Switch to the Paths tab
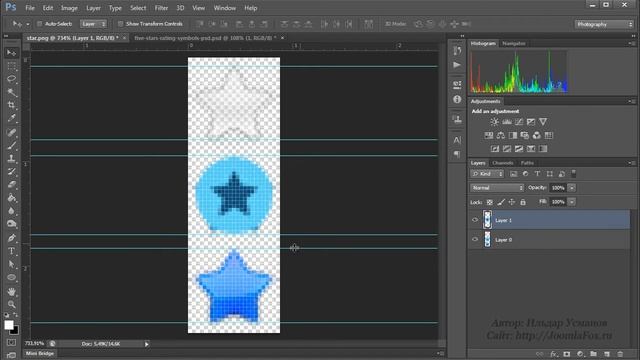Screen dimensions: 640x360 click(527, 163)
